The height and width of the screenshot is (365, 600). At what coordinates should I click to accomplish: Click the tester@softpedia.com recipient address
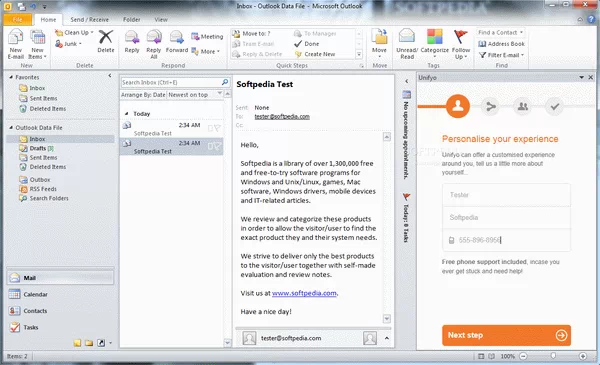[282, 117]
